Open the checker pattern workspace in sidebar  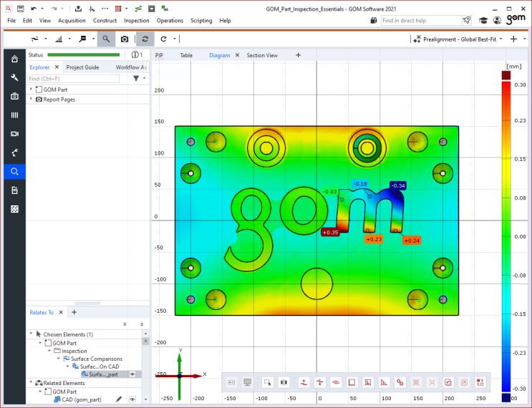tap(14, 209)
